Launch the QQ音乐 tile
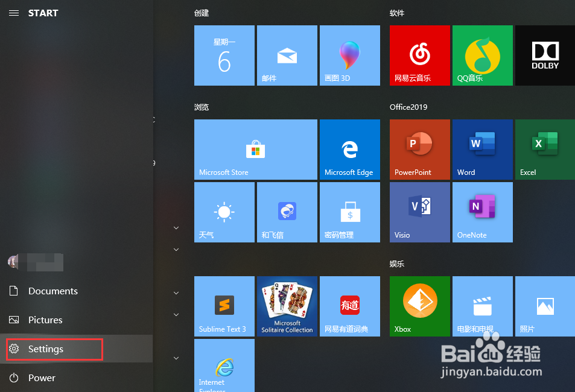The image size is (575, 392). [483, 55]
